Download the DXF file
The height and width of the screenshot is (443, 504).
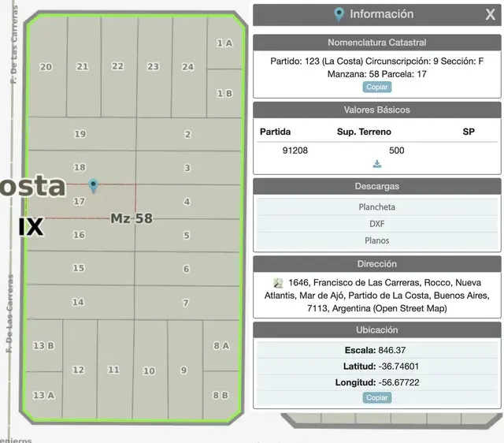(x=377, y=224)
